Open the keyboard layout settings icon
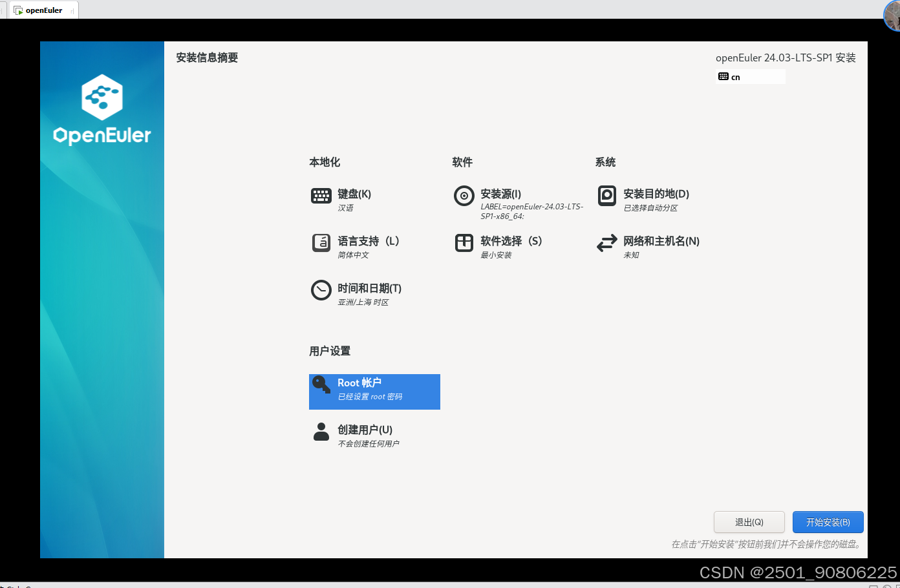Screen dimensions: 900x588 click(x=321, y=196)
